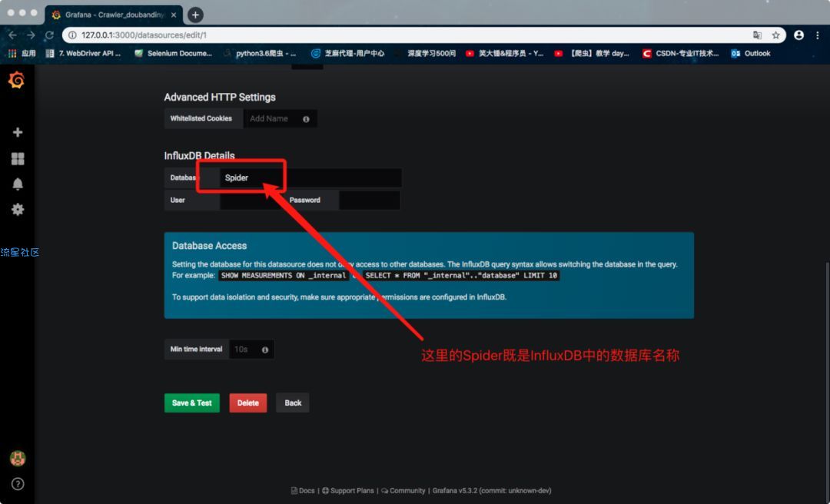Click the 'SELECT * FROM "_internal"' code sample
The height and width of the screenshot is (504, 830).
(461, 276)
